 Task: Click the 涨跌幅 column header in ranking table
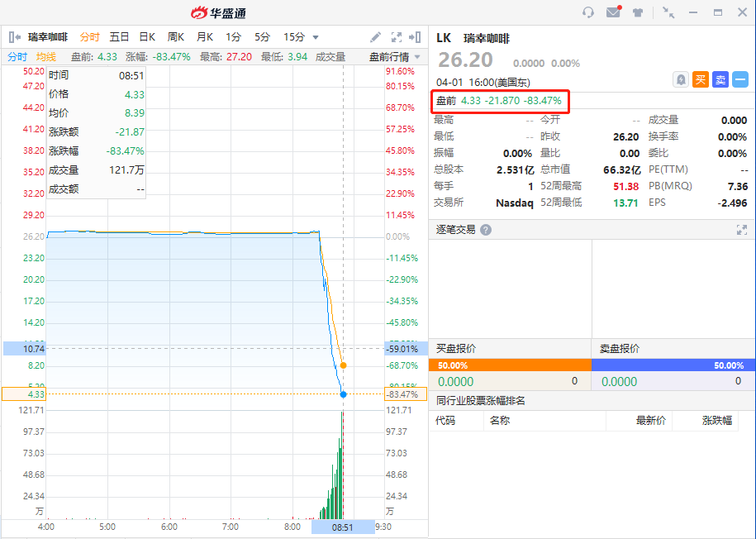pos(716,420)
